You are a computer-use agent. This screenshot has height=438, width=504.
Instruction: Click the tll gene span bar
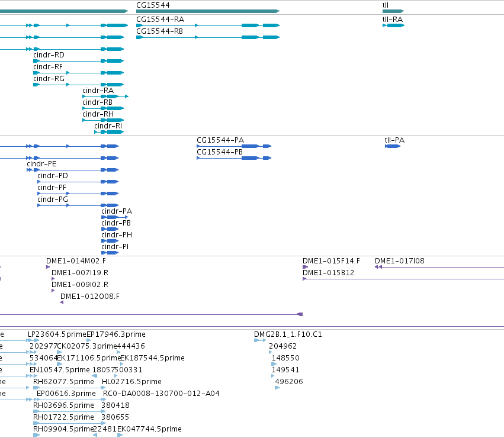click(393, 11)
